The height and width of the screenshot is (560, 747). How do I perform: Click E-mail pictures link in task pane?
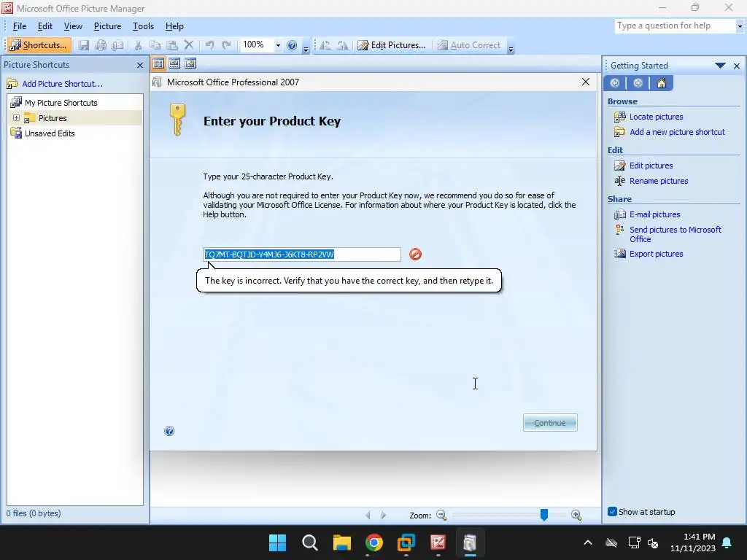[654, 214]
